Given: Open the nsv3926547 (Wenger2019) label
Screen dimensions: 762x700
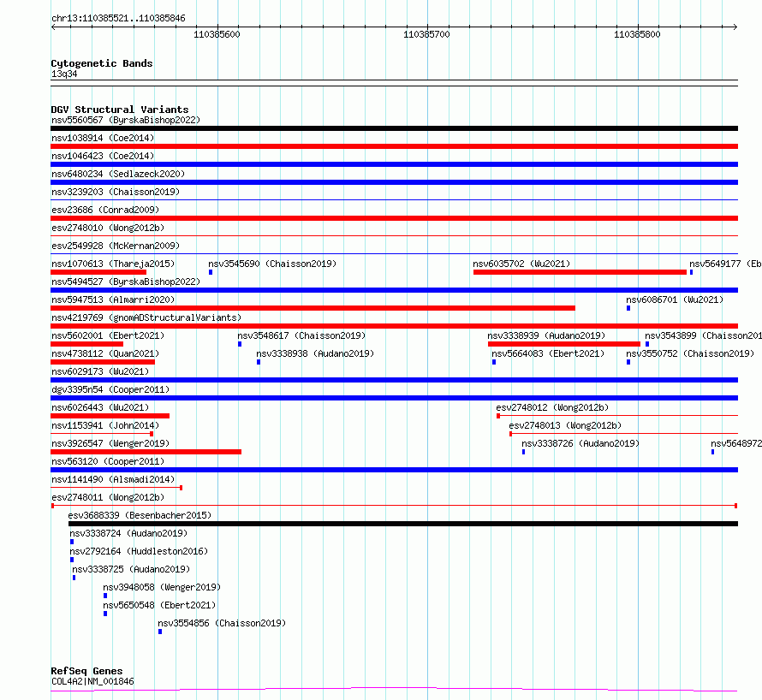Looking at the screenshot, I should coord(110,443).
